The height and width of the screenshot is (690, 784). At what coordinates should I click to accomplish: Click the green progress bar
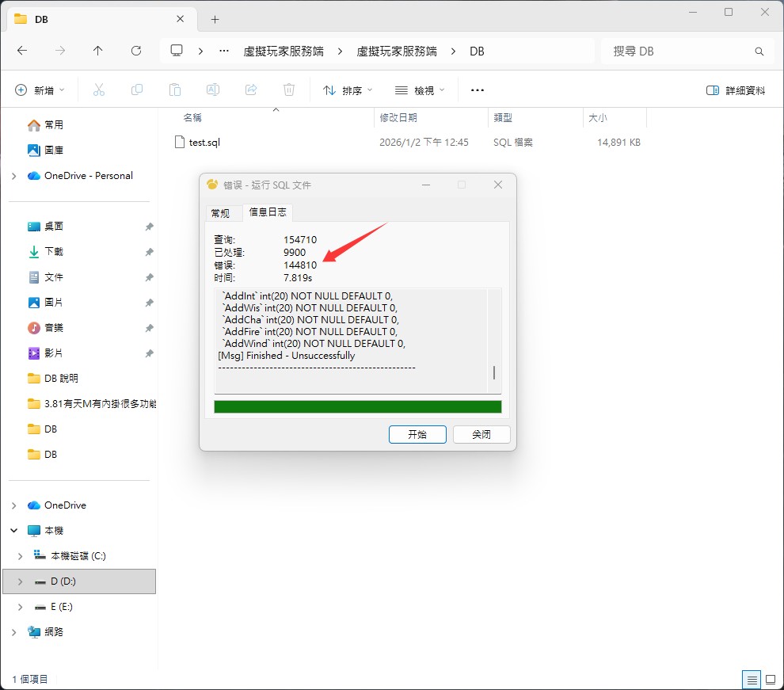pyautogui.click(x=357, y=406)
